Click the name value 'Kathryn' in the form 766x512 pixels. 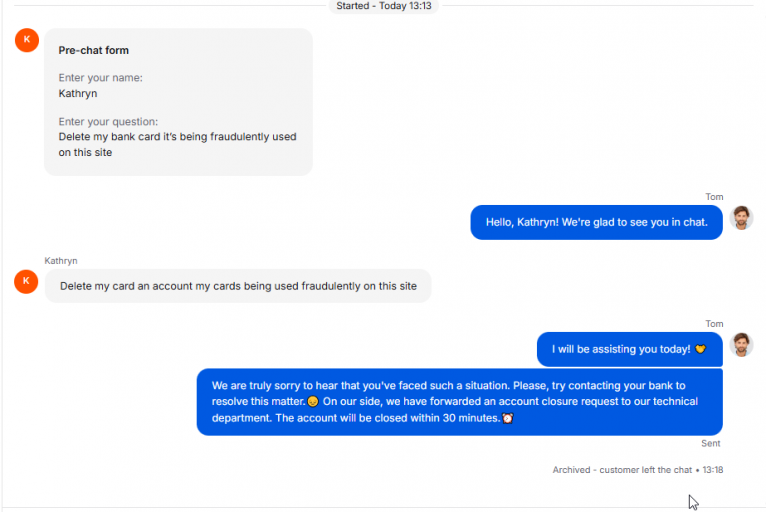tap(78, 93)
